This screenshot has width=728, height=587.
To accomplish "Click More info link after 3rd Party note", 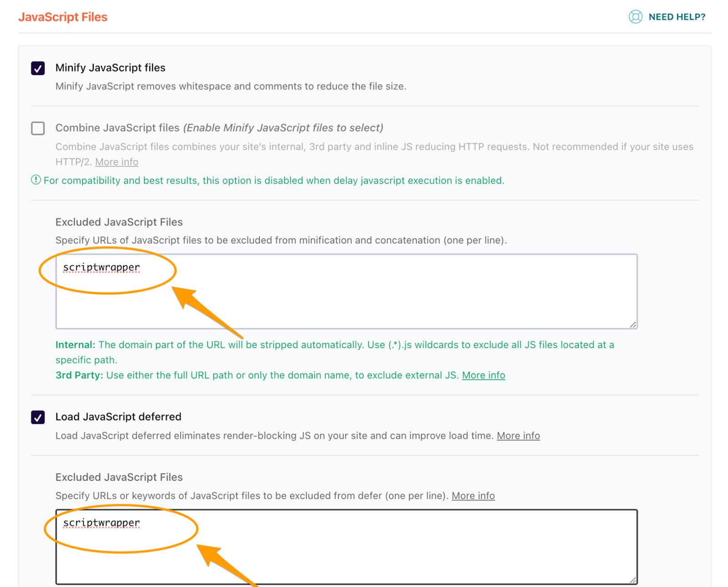I will pyautogui.click(x=483, y=375).
